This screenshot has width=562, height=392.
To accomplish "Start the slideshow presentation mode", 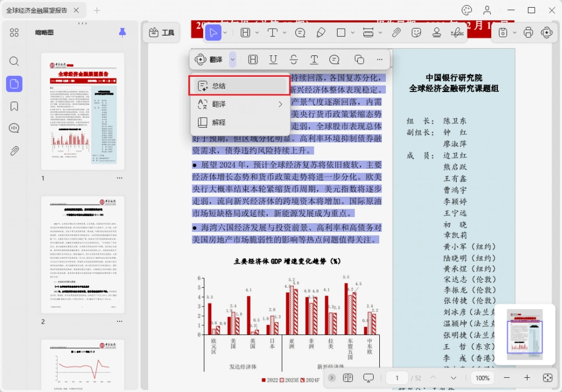I will click(368, 378).
